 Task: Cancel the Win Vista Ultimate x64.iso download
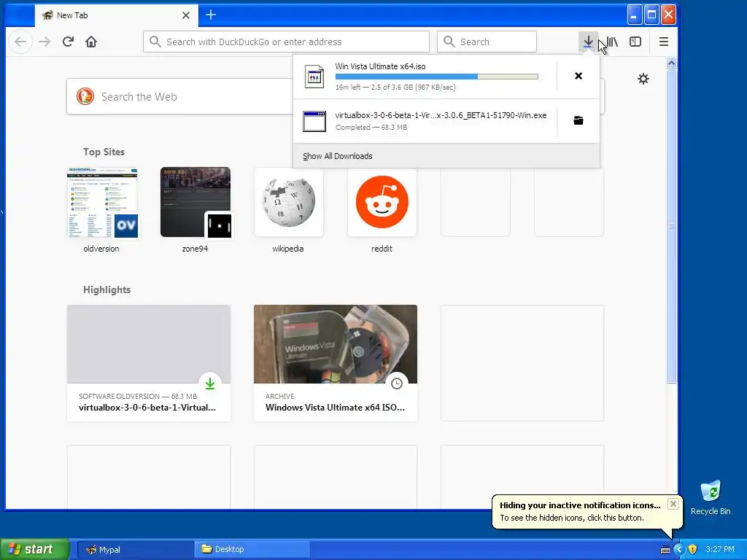[578, 76]
